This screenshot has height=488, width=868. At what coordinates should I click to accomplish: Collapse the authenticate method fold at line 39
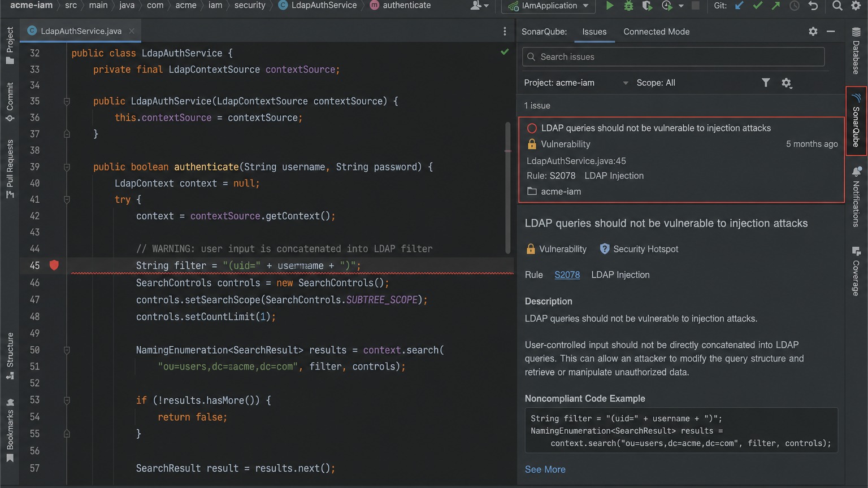point(67,167)
